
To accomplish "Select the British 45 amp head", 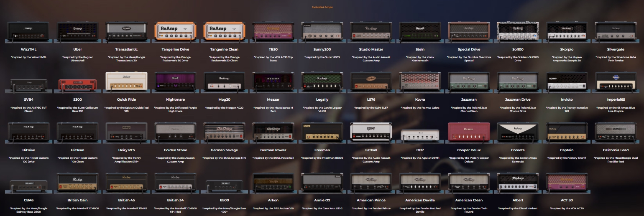I will (x=126, y=183).
